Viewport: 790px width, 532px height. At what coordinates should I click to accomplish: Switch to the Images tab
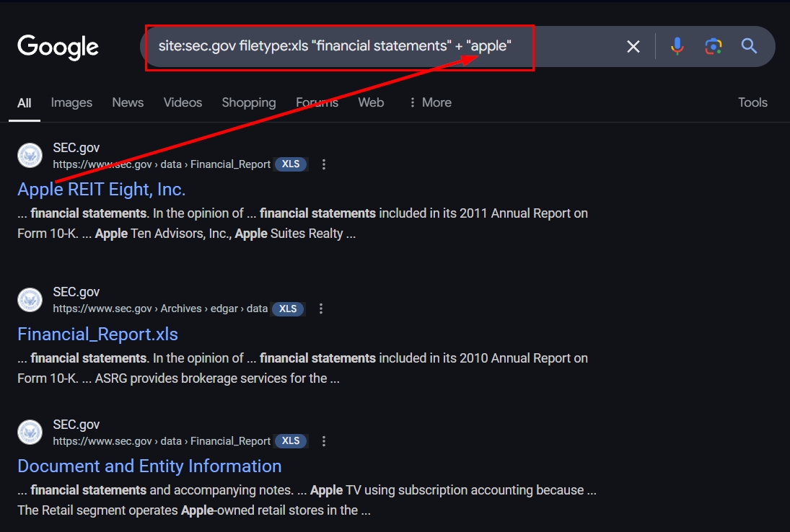[71, 102]
